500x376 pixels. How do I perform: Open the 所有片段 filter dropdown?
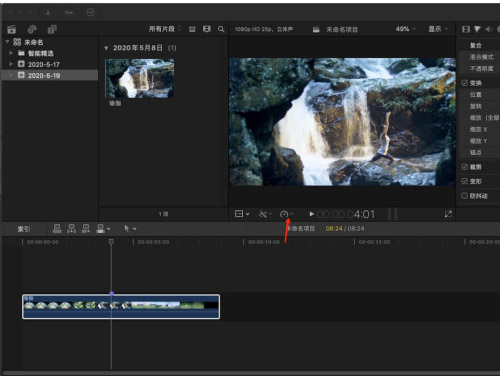(165, 29)
